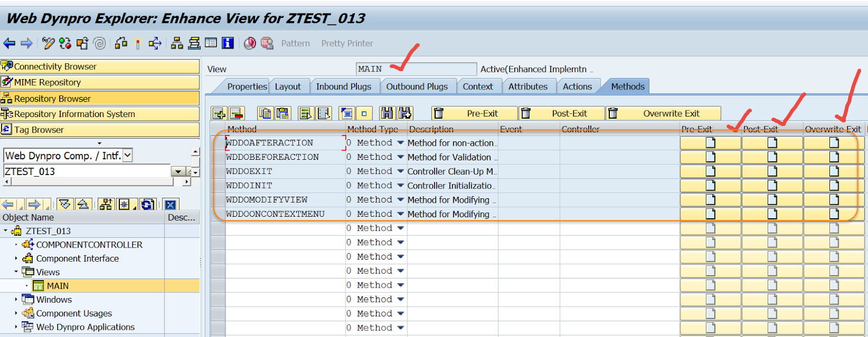Switch to the Layout tab

(x=288, y=87)
